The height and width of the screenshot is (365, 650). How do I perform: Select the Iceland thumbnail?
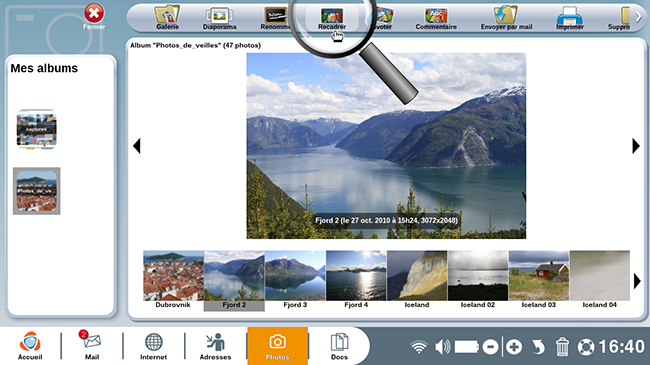coord(417,280)
